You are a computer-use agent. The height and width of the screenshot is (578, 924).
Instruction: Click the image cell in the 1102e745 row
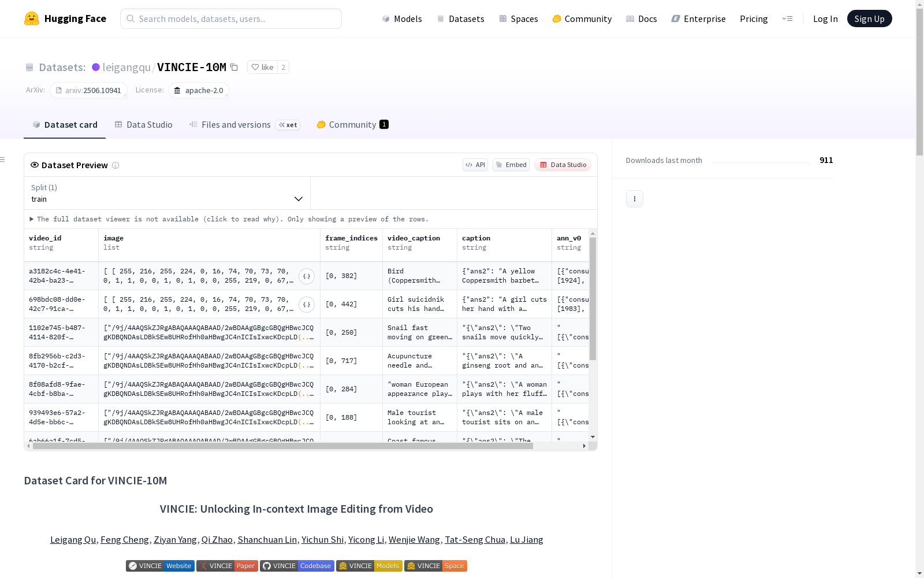pos(209,332)
